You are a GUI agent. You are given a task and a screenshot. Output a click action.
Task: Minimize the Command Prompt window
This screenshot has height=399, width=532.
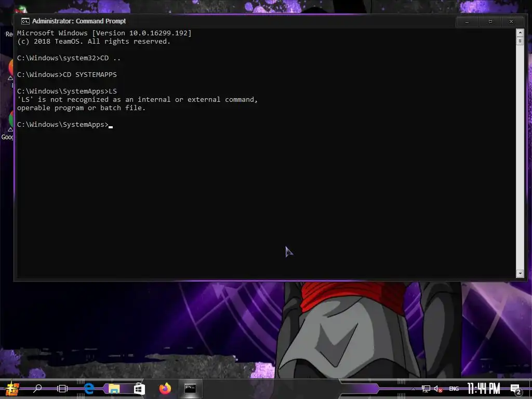(x=467, y=22)
